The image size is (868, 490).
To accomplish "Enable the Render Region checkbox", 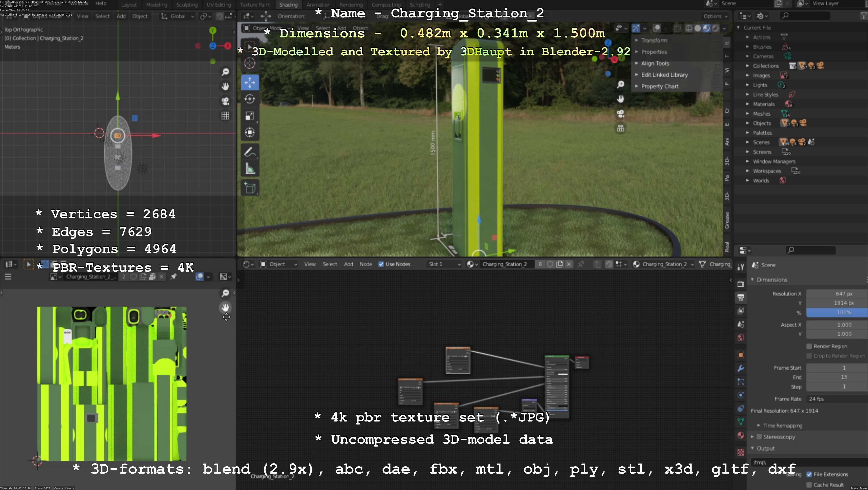I will point(809,346).
